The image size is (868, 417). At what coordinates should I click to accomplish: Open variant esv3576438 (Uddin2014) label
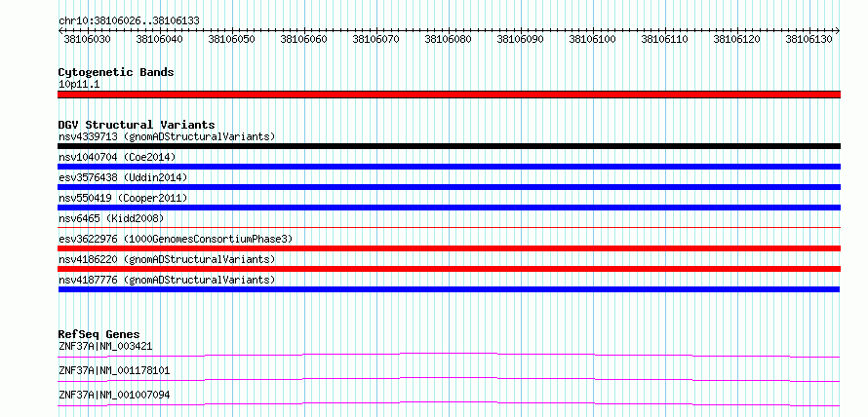pyautogui.click(x=123, y=177)
